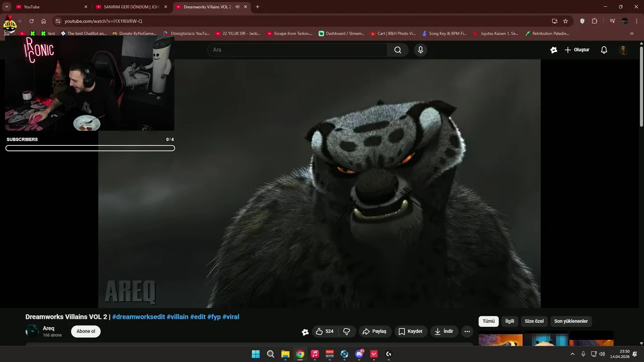Click the Chrome address bar URL
644x362 pixels.
(x=103, y=21)
